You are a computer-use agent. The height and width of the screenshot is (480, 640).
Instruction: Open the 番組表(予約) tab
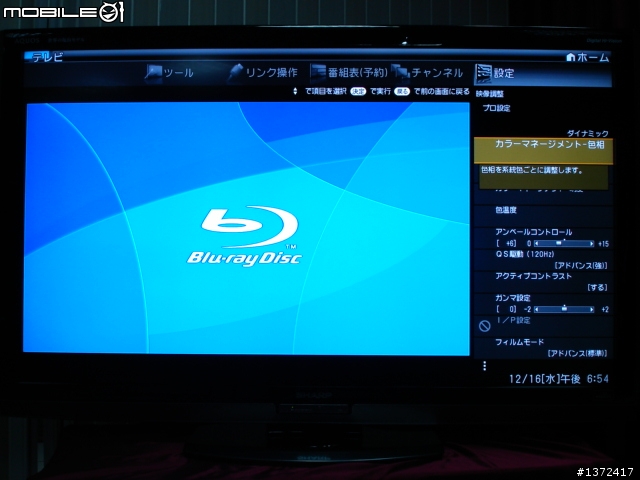point(349,73)
